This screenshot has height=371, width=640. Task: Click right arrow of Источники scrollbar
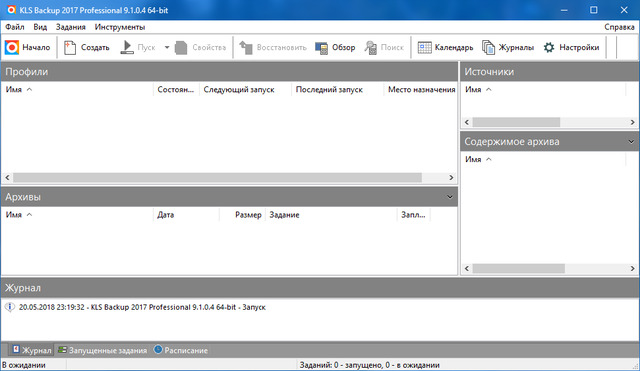[x=632, y=122]
